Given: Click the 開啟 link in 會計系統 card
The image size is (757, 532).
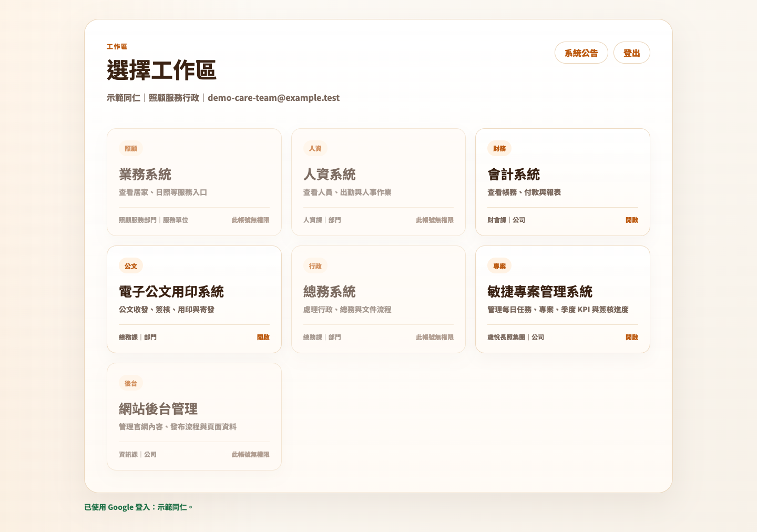Looking at the screenshot, I should click(x=632, y=220).
